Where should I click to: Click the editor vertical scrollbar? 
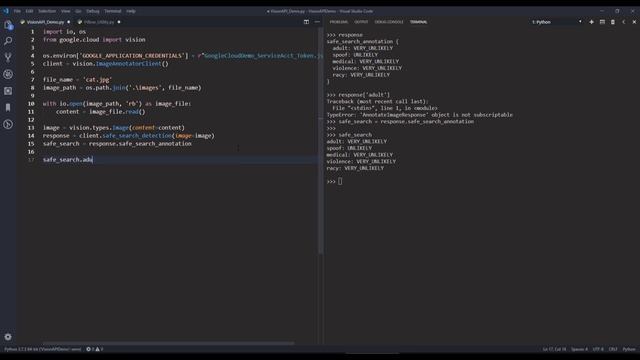click(321, 141)
